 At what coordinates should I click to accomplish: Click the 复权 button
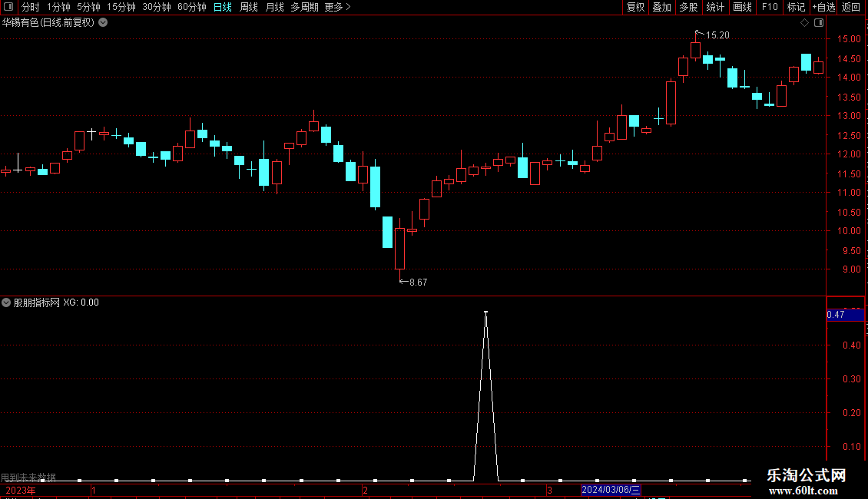coord(635,7)
